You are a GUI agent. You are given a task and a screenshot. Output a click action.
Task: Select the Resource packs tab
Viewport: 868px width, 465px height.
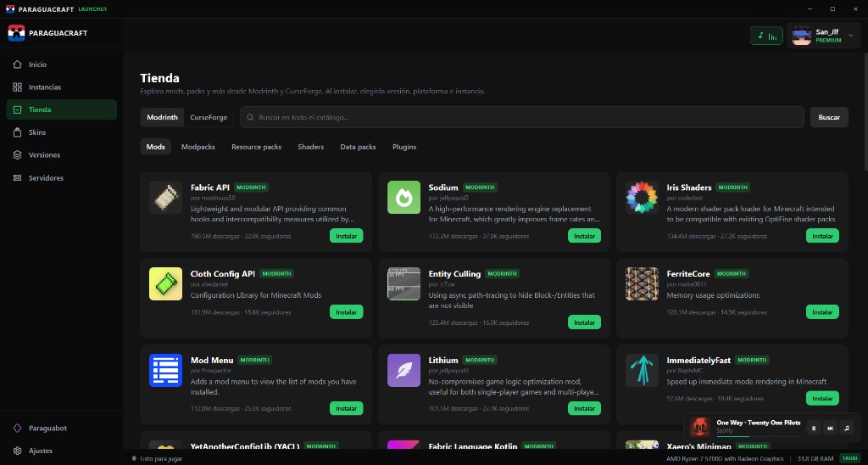[x=256, y=147]
